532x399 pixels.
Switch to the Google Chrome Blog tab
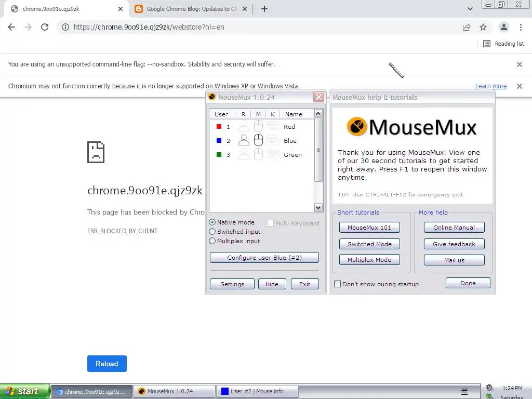click(x=191, y=9)
